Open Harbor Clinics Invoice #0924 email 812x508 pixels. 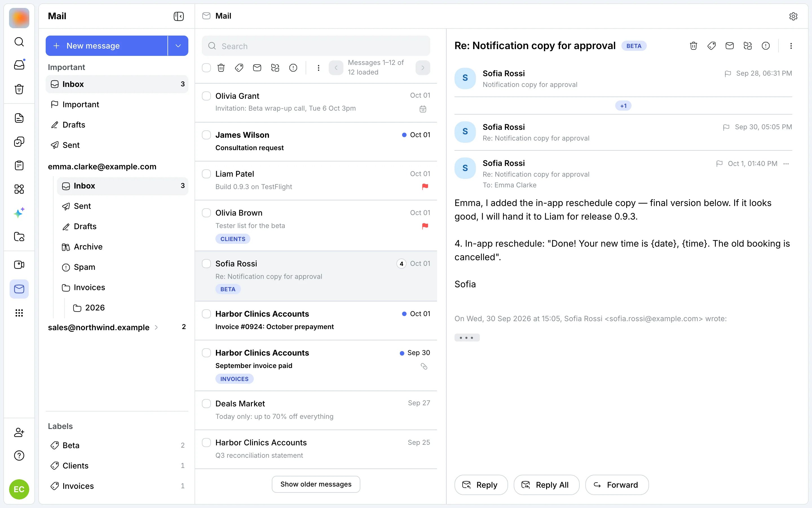click(316, 321)
